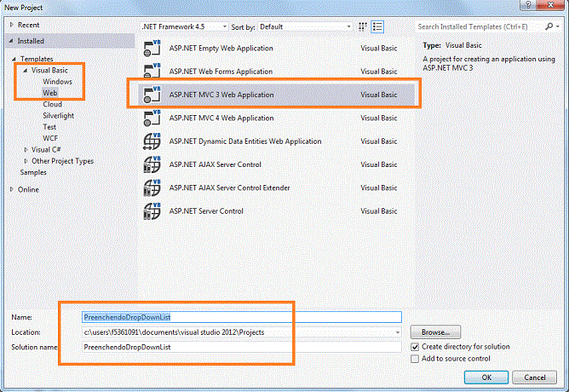Screen dimensions: 569x392
Task: Switch to small icons view
Action: click(x=363, y=26)
